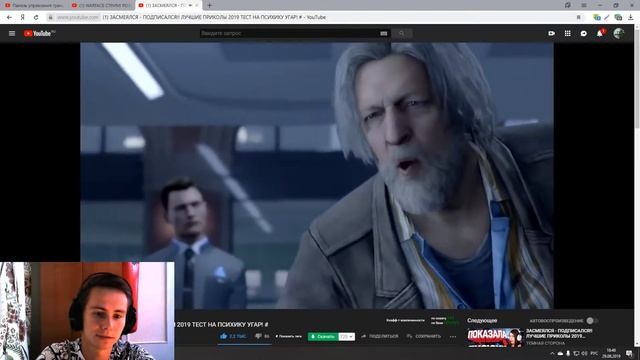Reload the page with refresh icon
Image resolution: width=640 pixels, height=360 pixels.
click(36, 17)
